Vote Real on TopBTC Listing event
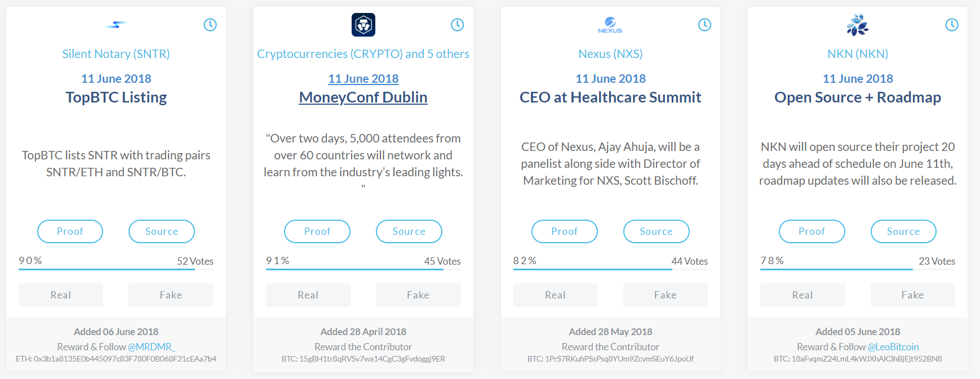This screenshot has height=379, width=980. [x=61, y=295]
